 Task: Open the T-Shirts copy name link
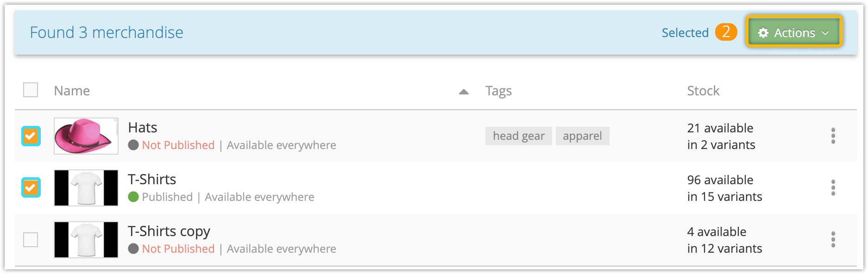coord(169,231)
